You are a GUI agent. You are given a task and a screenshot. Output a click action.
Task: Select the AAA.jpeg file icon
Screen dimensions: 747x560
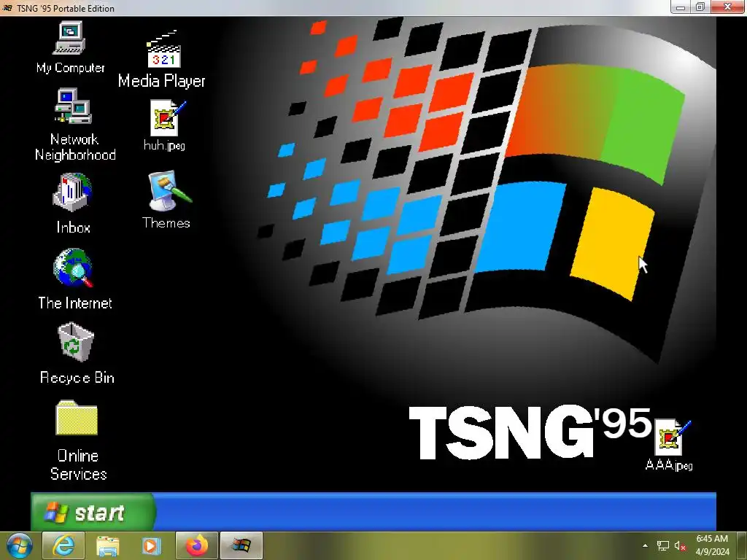(x=670, y=446)
